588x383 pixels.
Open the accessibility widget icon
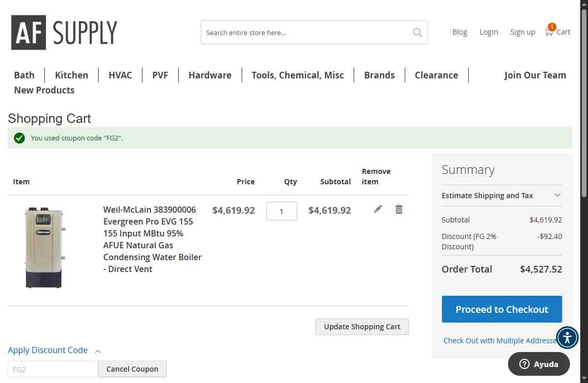tap(567, 338)
